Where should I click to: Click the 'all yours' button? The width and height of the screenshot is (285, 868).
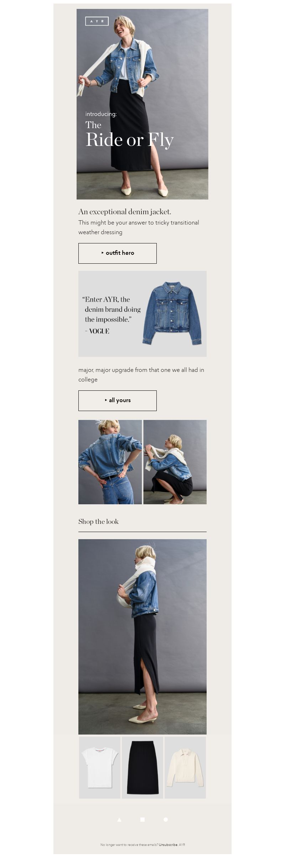(118, 401)
